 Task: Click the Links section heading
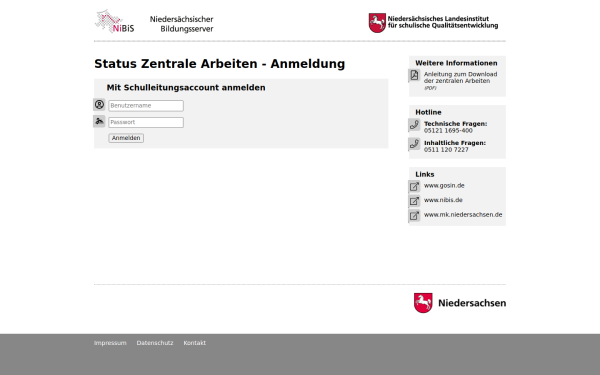coord(425,174)
